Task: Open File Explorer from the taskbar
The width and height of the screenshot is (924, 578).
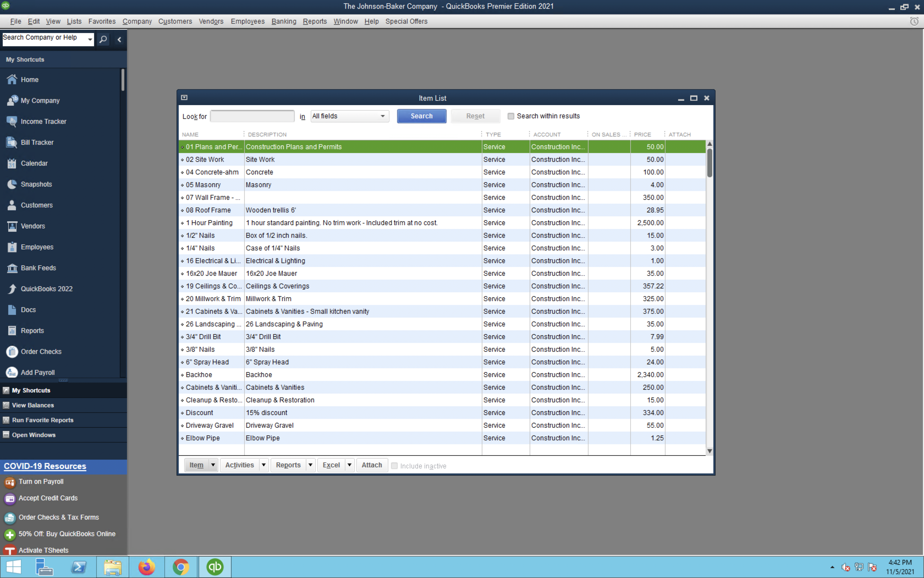Action: point(113,567)
